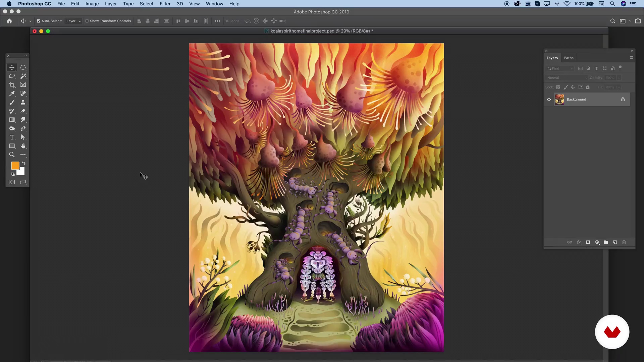Create new adjustment layer icon

click(597, 242)
